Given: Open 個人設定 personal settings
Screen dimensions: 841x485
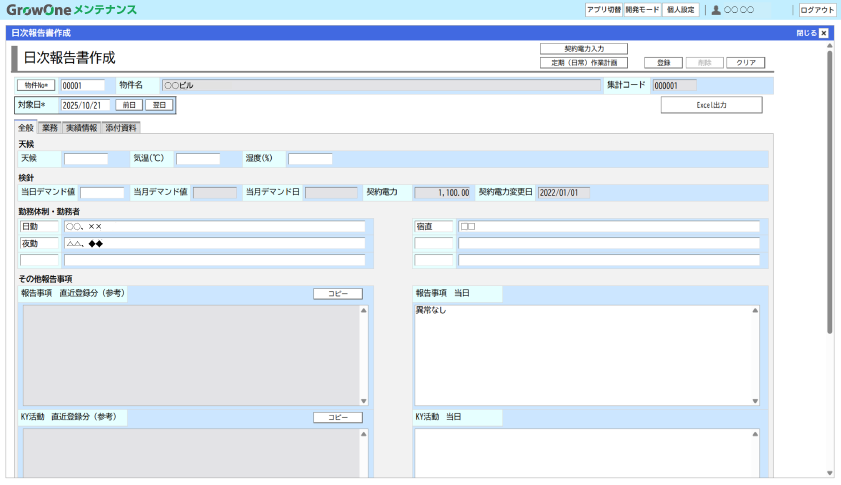Looking at the screenshot, I should [x=681, y=10].
